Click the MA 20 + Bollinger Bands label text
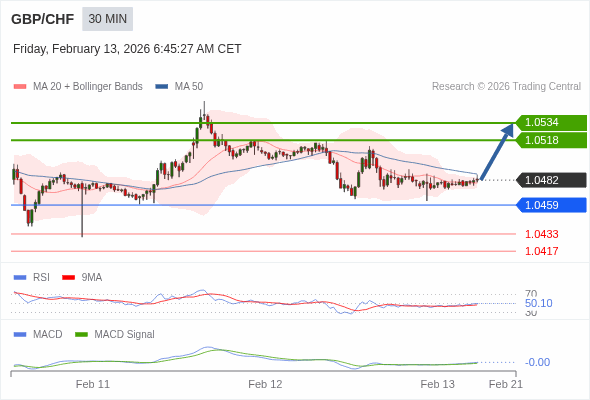The height and width of the screenshot is (400, 590). [88, 87]
